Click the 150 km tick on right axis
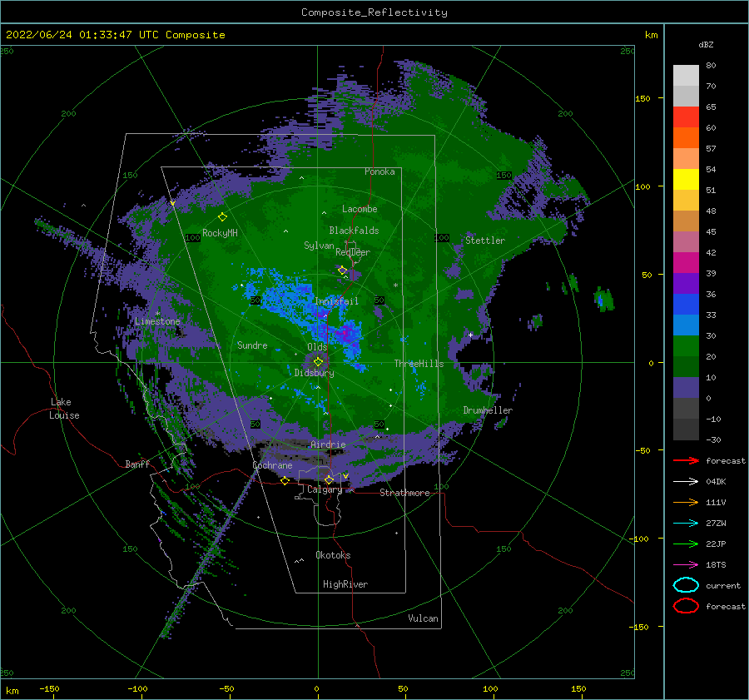 point(643,98)
